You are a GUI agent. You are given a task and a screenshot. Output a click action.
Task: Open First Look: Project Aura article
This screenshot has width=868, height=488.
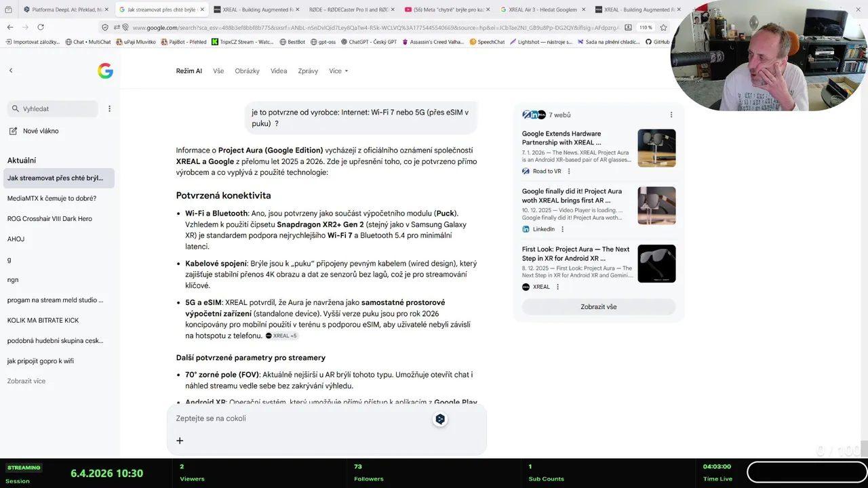(576, 253)
